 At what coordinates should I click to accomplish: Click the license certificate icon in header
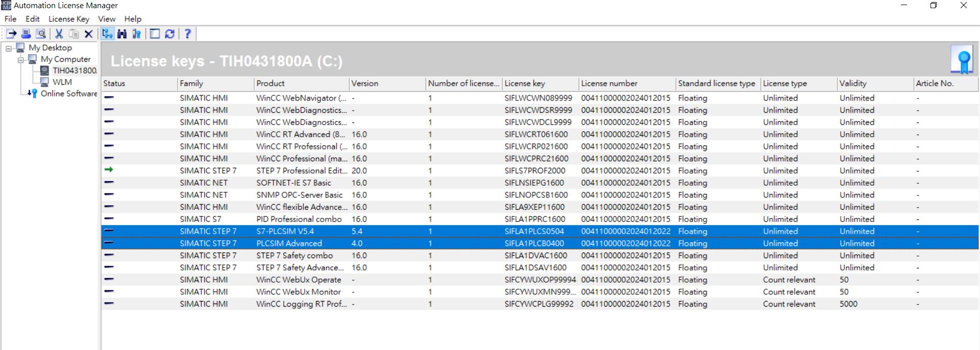click(x=962, y=60)
